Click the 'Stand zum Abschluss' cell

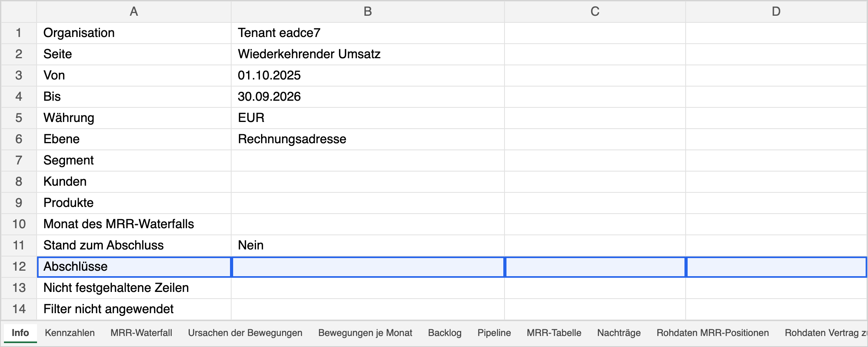[x=134, y=245]
